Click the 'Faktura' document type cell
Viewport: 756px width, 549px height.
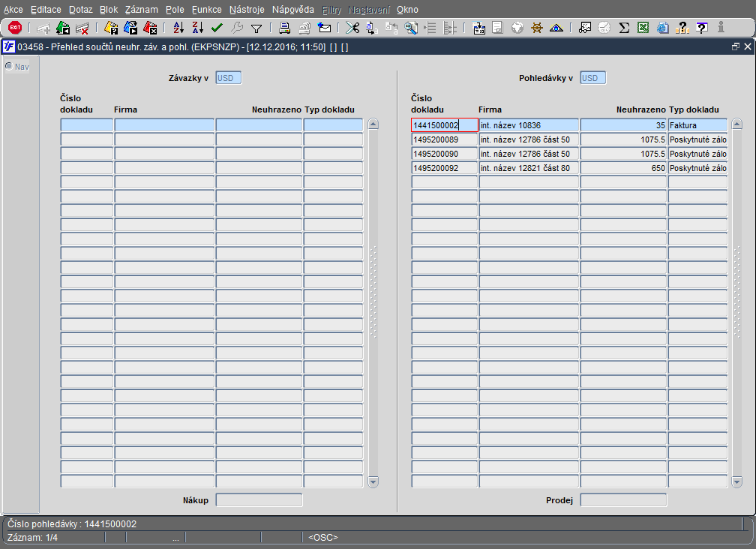click(697, 125)
